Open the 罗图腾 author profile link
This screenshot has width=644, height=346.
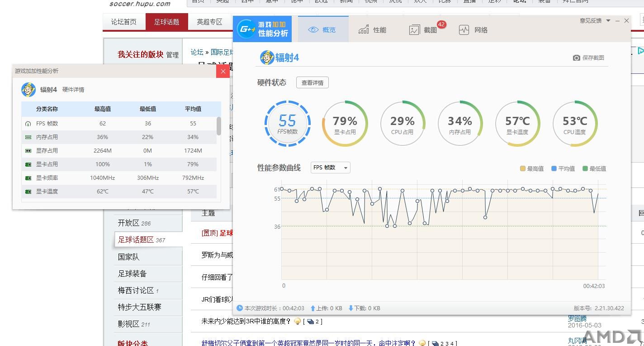[x=577, y=318]
